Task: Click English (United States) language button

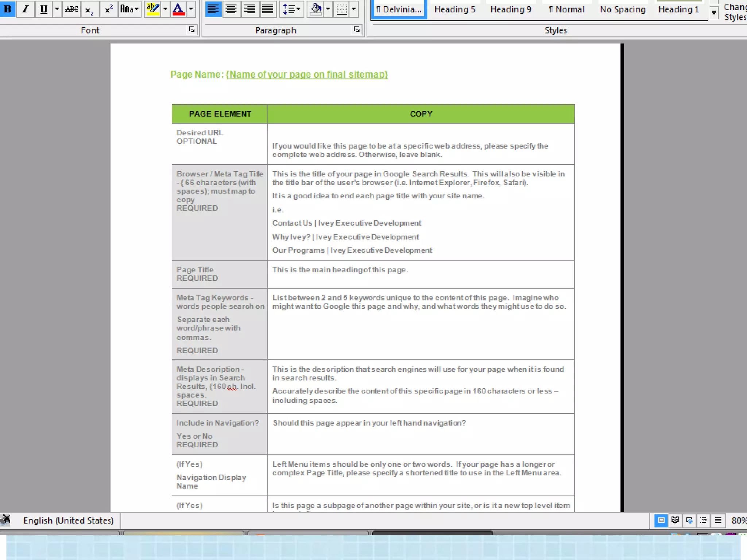Action: 68,520
